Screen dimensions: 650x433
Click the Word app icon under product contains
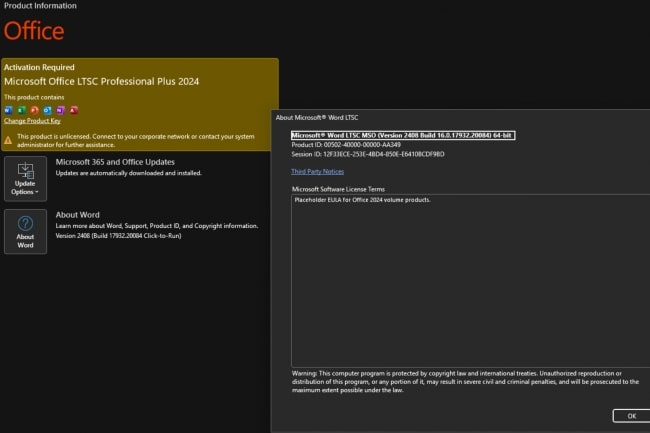(8, 110)
